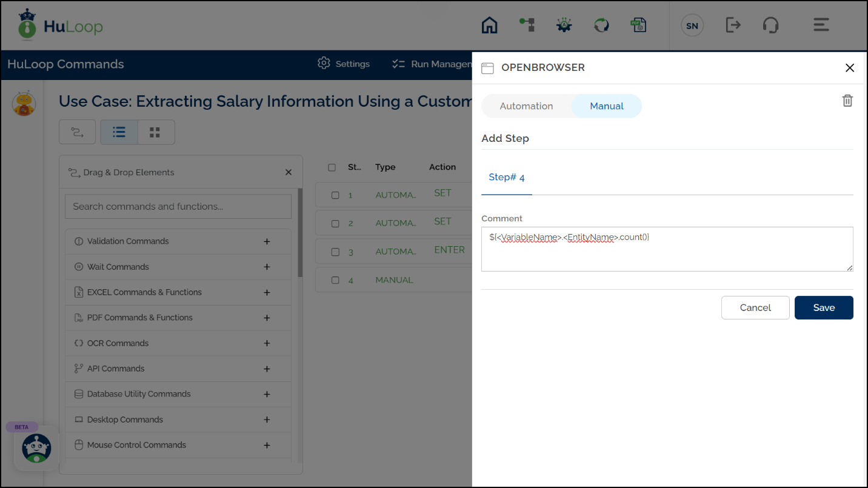Open the workflow diagram icon in header

pos(527,25)
